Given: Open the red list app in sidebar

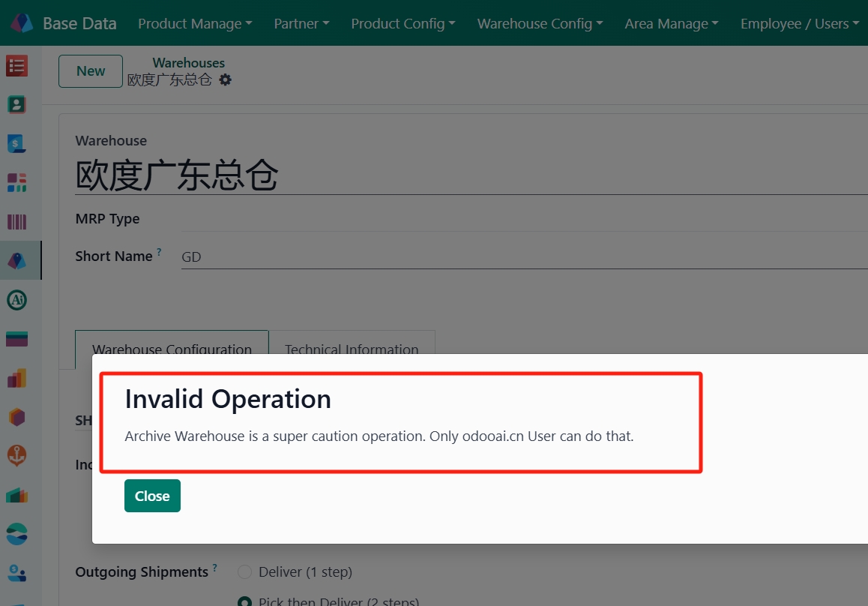Looking at the screenshot, I should point(16,66).
